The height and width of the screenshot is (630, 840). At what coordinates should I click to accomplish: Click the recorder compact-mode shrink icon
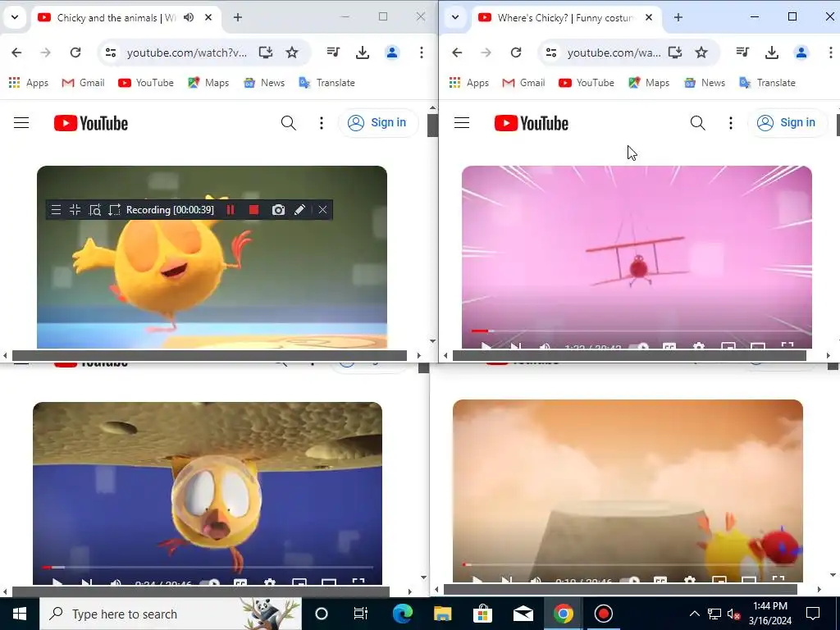coord(75,210)
